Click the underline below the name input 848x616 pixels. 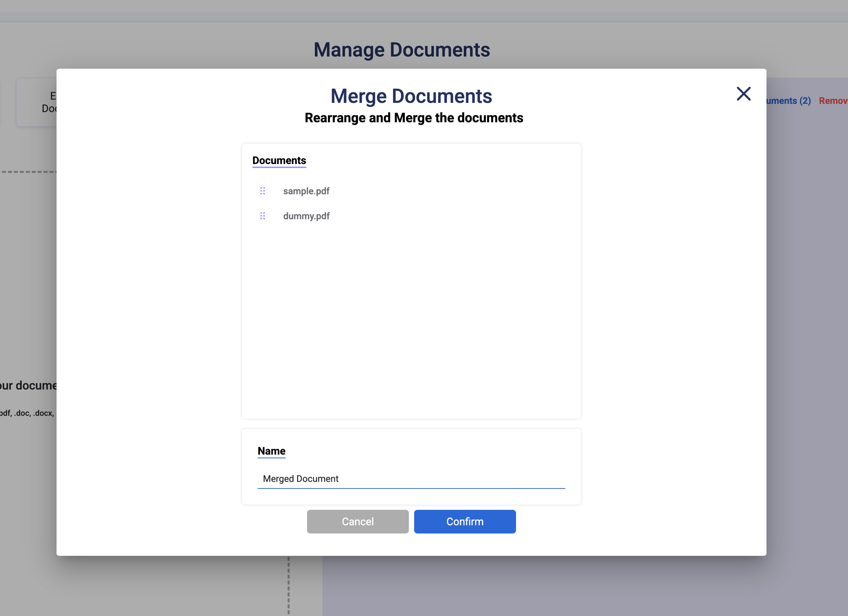411,488
